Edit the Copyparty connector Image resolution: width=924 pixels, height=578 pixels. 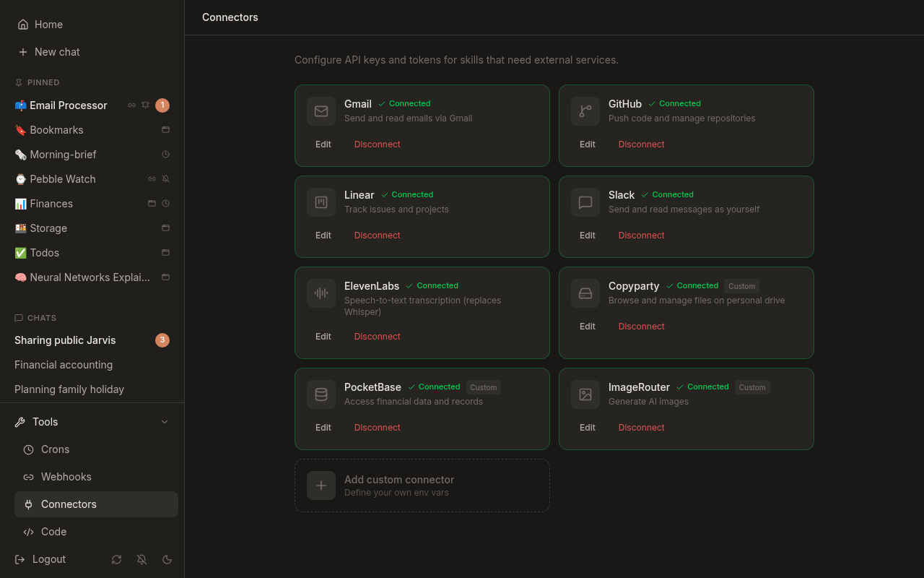[588, 327]
